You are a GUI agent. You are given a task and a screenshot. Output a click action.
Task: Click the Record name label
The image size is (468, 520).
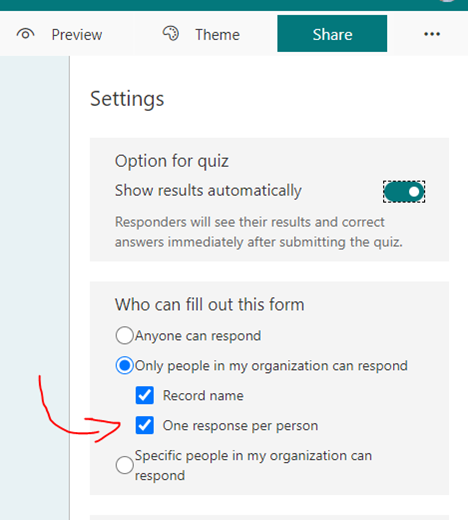pyautogui.click(x=203, y=396)
